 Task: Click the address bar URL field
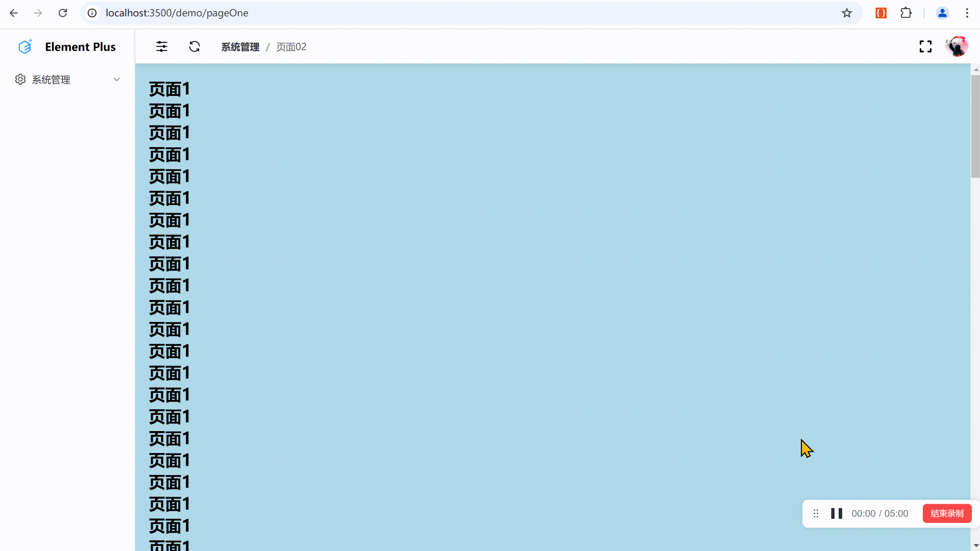177,13
